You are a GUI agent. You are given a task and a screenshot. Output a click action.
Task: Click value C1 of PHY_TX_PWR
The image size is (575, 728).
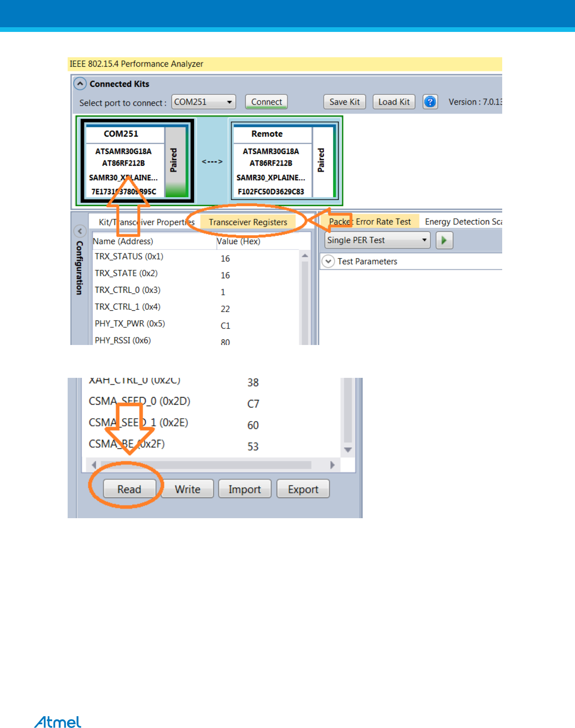(225, 326)
